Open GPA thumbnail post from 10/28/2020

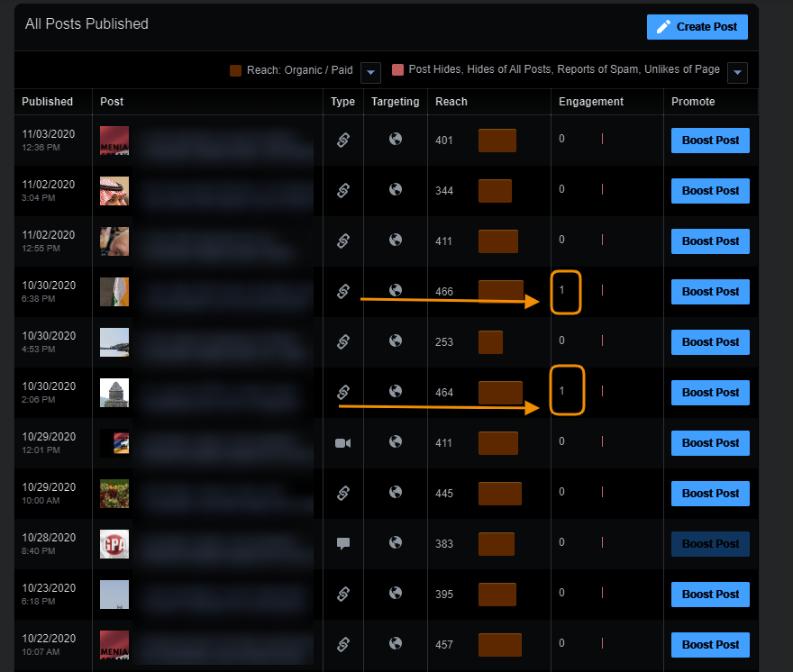click(x=114, y=543)
